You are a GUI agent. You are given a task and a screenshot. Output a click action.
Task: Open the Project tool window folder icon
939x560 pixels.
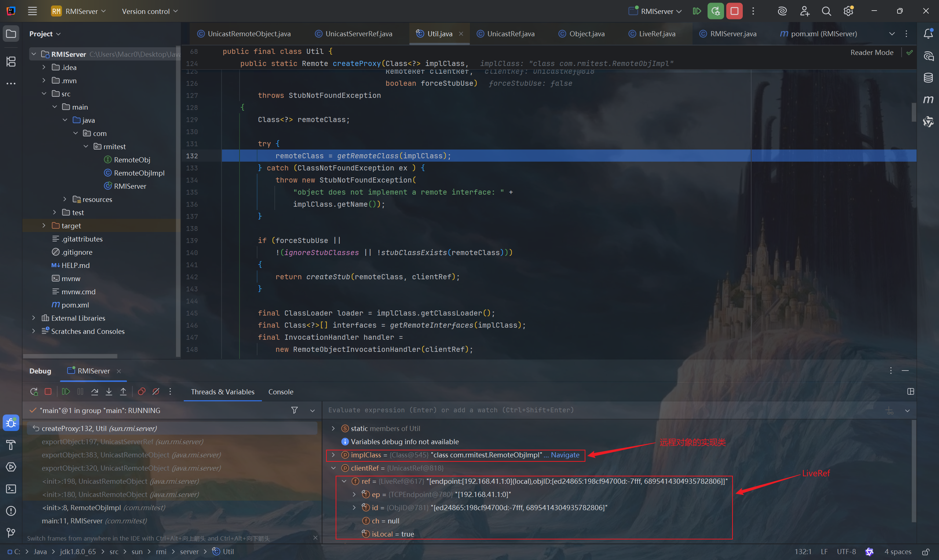click(x=11, y=34)
